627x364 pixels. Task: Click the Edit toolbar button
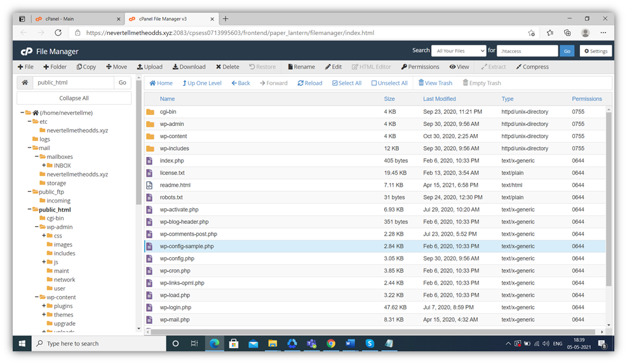click(x=333, y=67)
